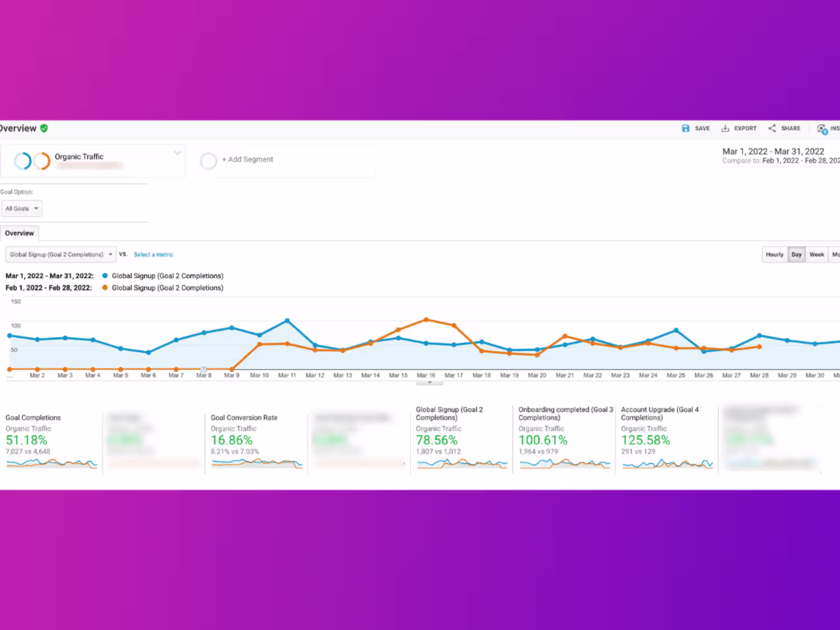The width and height of the screenshot is (840, 630).
Task: Click the Export download icon
Action: tap(725, 128)
